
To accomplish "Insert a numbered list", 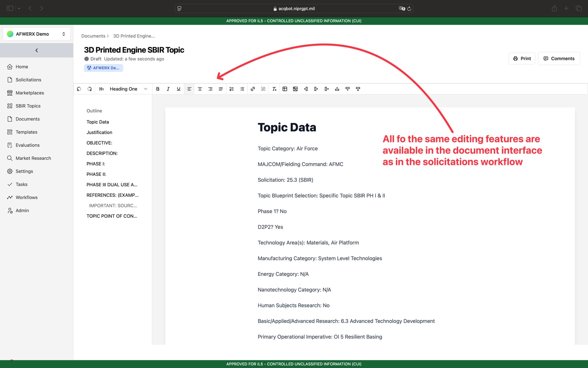I will [x=232, y=89].
